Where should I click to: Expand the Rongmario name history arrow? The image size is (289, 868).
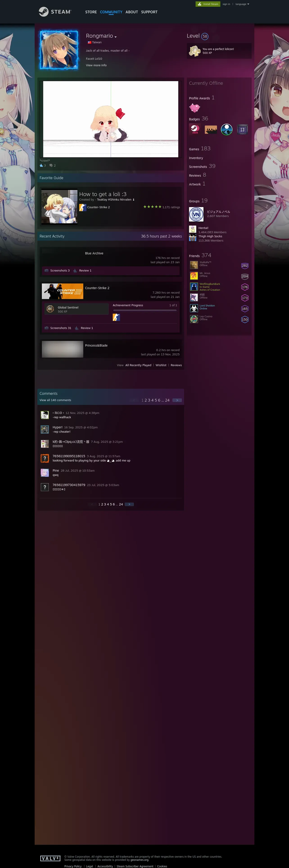[x=116, y=37]
